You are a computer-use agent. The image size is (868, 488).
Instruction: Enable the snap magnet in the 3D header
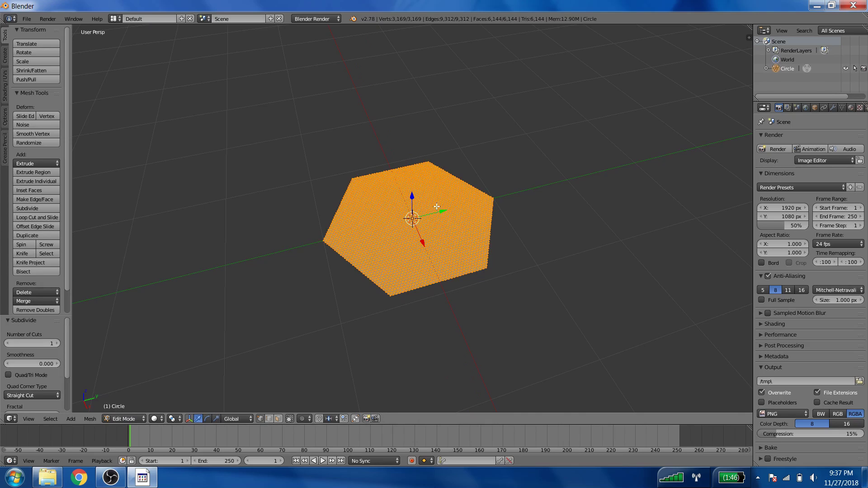[x=319, y=418]
